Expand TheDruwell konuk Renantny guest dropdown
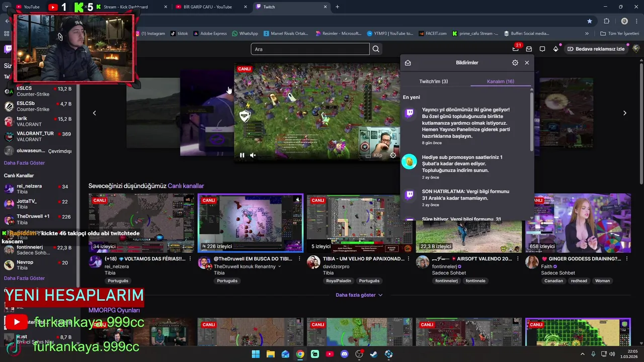This screenshot has width=644, height=362. (x=280, y=266)
